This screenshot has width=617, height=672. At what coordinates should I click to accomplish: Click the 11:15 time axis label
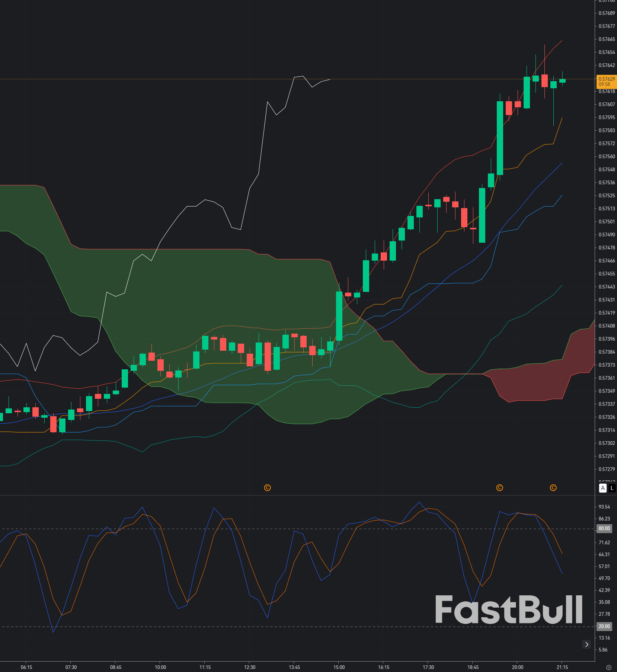coord(205,667)
